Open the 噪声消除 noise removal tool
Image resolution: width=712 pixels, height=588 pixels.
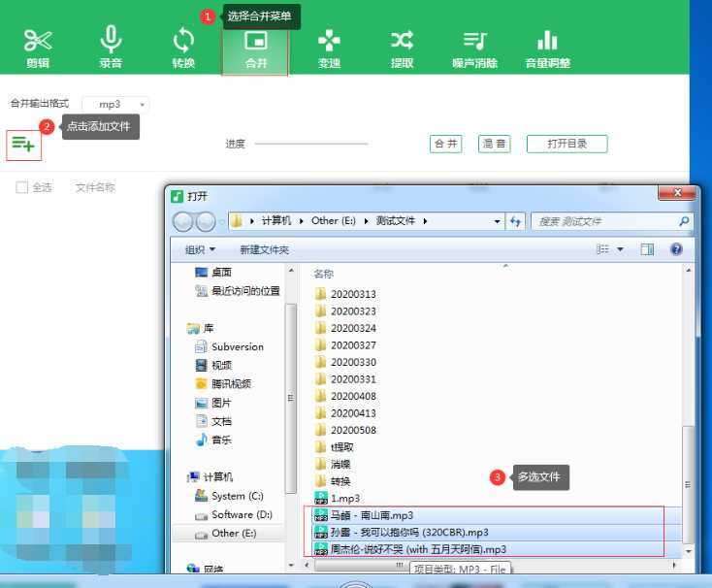[474, 47]
